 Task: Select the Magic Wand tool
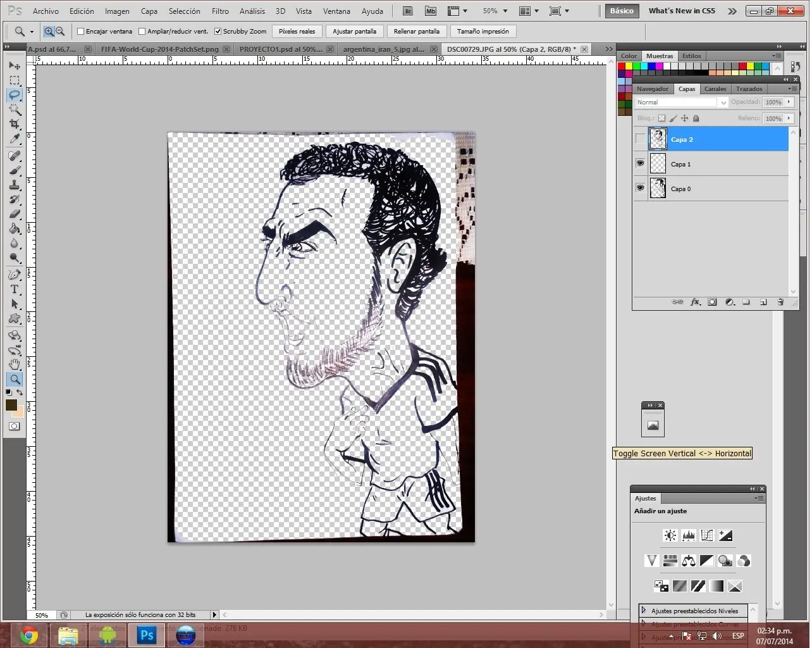(15, 109)
